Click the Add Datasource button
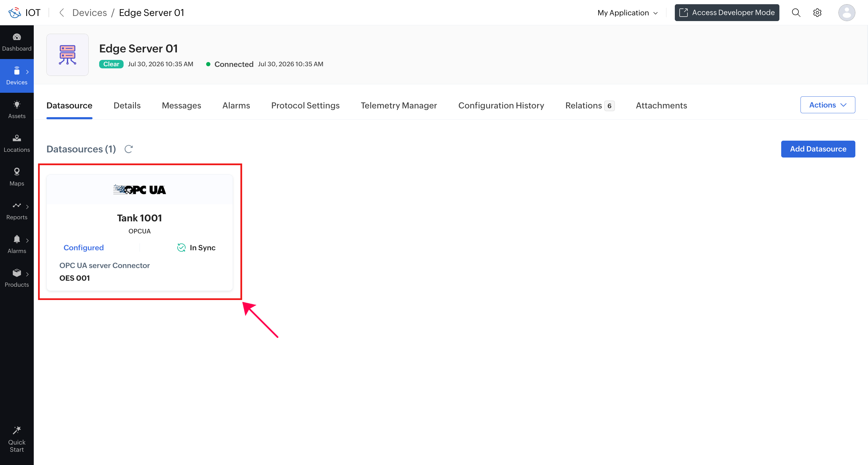 [x=818, y=149]
